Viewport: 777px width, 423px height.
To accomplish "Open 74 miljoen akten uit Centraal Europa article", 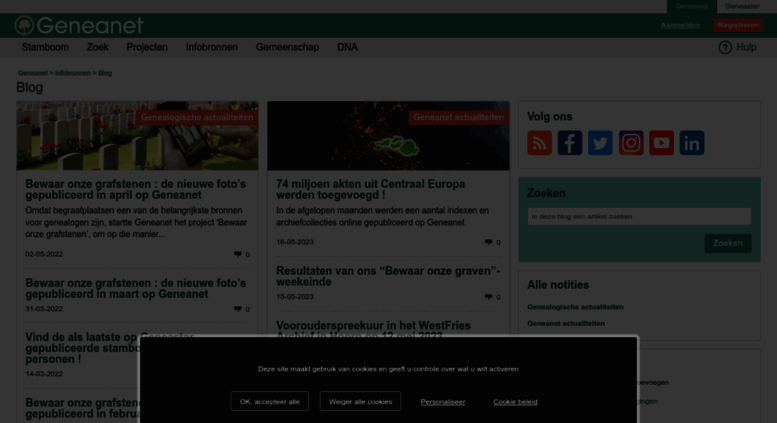I will 371,189.
